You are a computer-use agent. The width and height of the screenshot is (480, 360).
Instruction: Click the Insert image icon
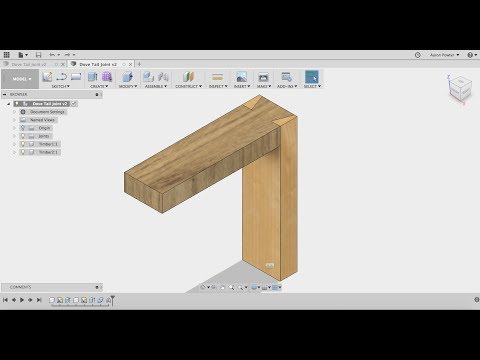[x=241, y=77]
